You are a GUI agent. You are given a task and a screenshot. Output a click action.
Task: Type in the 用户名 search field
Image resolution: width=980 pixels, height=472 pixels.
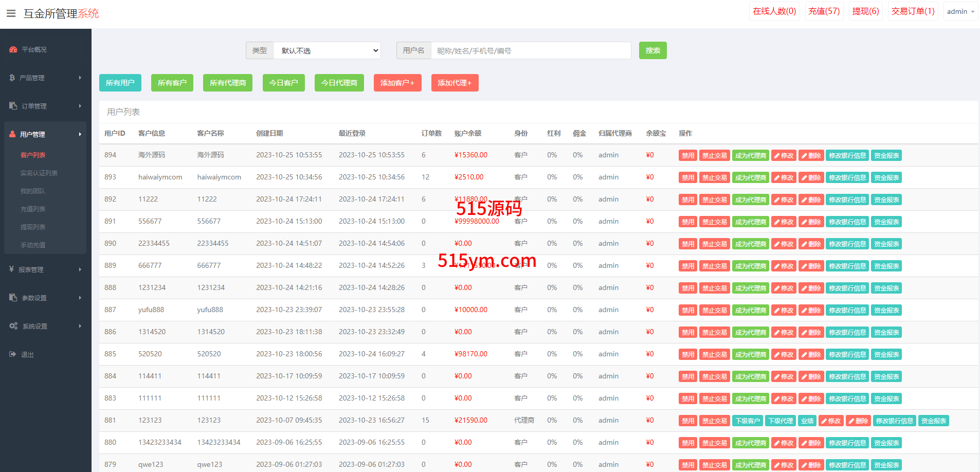[530, 50]
